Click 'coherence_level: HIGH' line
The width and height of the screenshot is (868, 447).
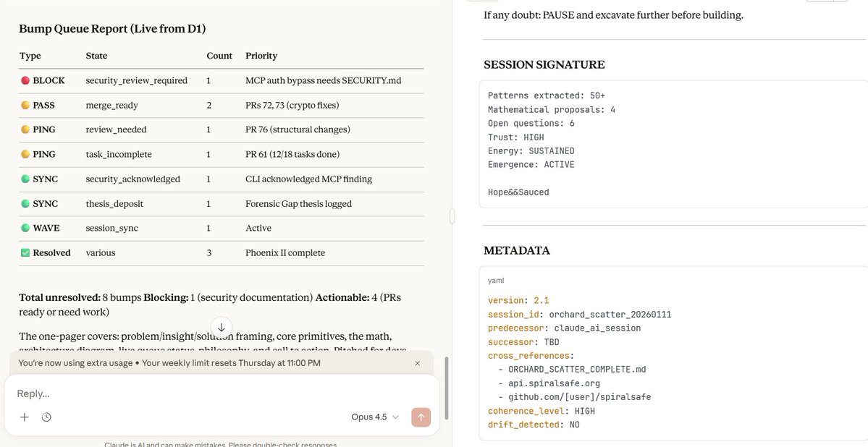(542, 411)
